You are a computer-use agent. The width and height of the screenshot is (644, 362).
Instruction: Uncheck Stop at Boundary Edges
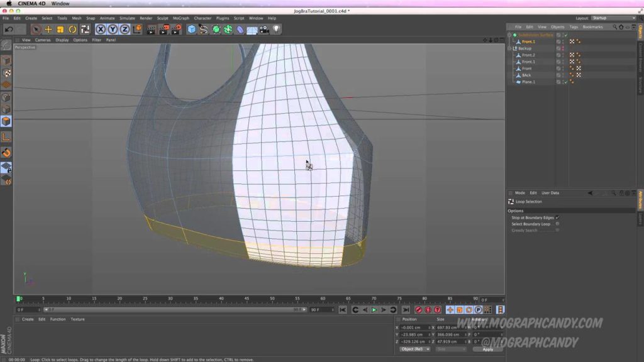pyautogui.click(x=557, y=217)
